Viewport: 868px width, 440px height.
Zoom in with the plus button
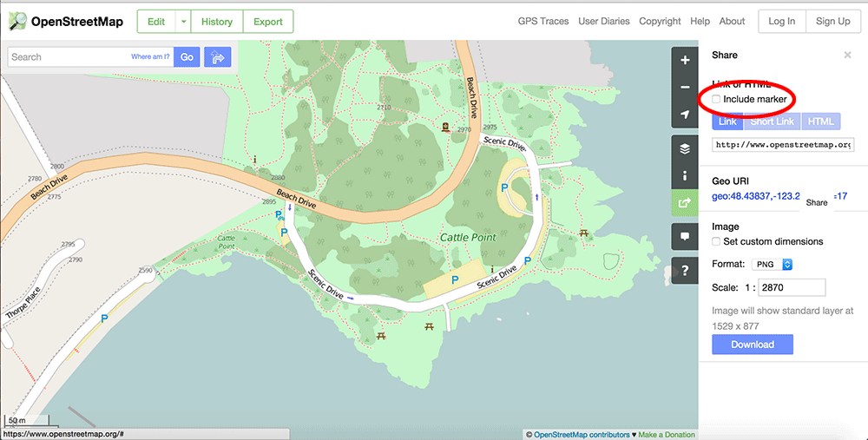tap(685, 60)
